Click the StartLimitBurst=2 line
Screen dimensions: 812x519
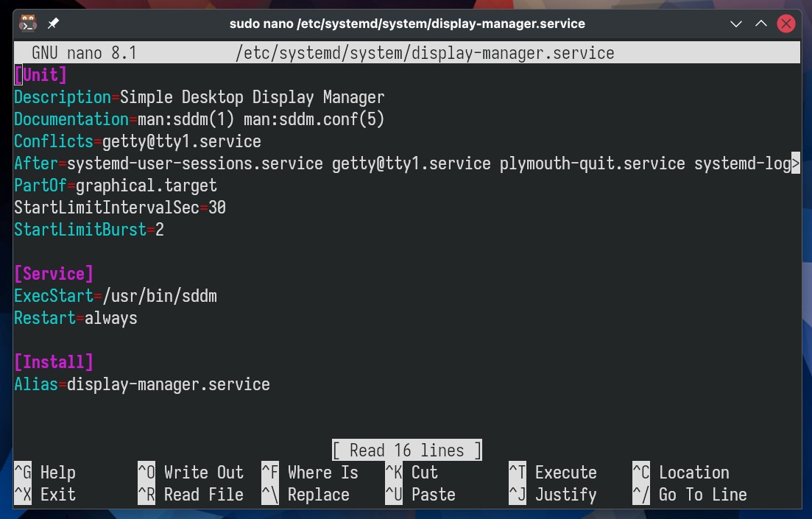coord(89,230)
